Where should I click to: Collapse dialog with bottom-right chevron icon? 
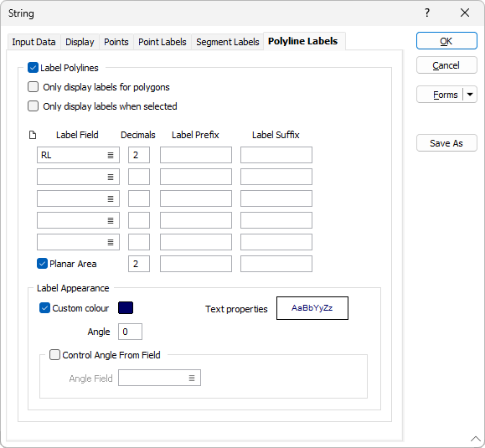[476, 439]
